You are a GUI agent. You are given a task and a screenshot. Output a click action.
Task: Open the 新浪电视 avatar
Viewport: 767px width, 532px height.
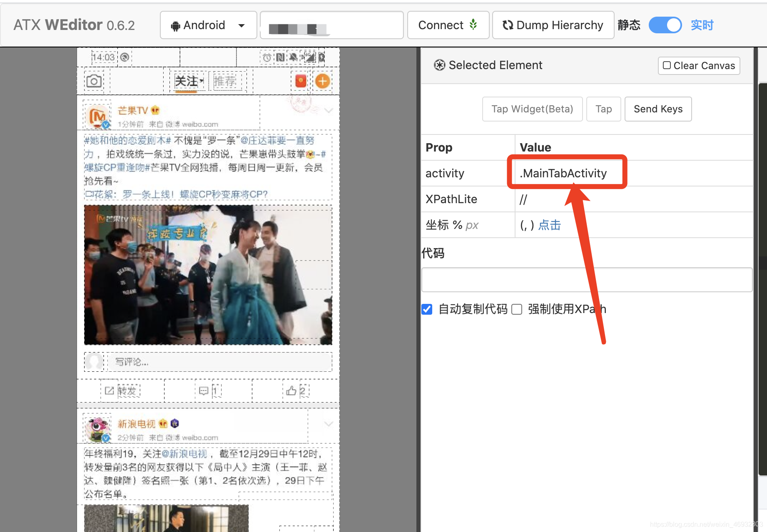point(98,429)
